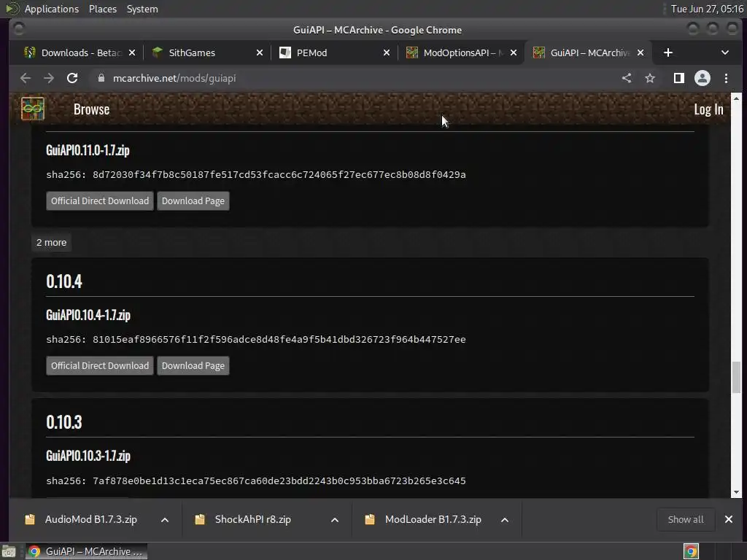Viewport: 747px width, 560px height.
Task: Click the ShockAhPI r8.zip file icon
Action: [200, 519]
